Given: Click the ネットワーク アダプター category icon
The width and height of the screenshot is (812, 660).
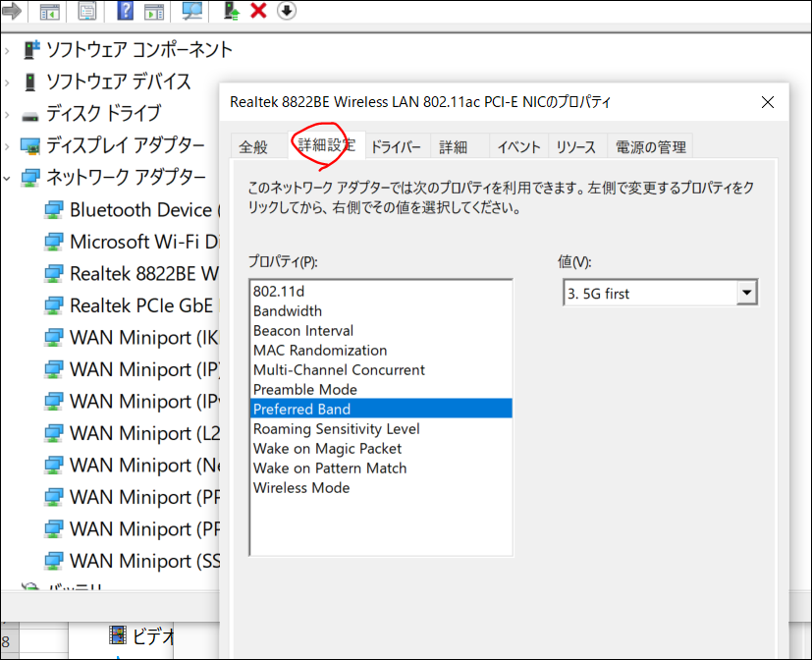Looking at the screenshot, I should click(x=30, y=178).
